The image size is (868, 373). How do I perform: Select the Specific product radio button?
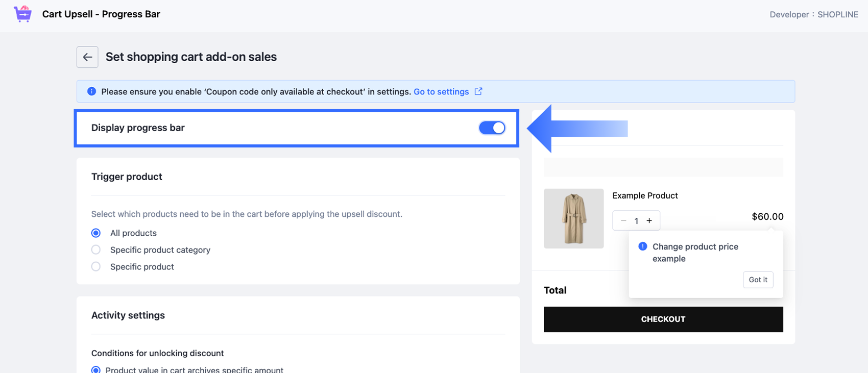(96, 267)
